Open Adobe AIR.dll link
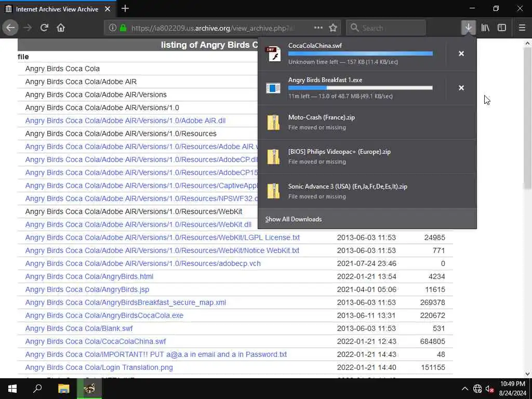 pos(125,121)
